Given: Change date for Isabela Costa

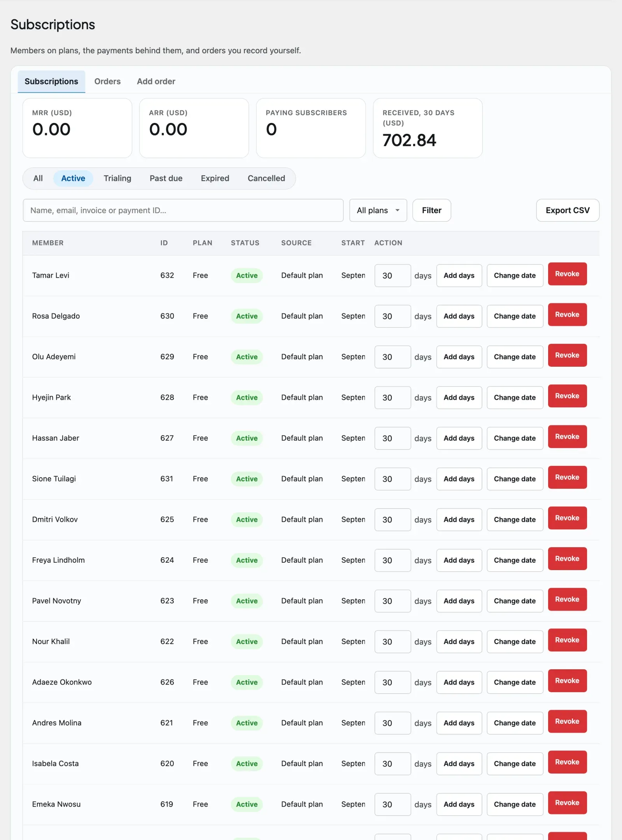Looking at the screenshot, I should 515,764.
